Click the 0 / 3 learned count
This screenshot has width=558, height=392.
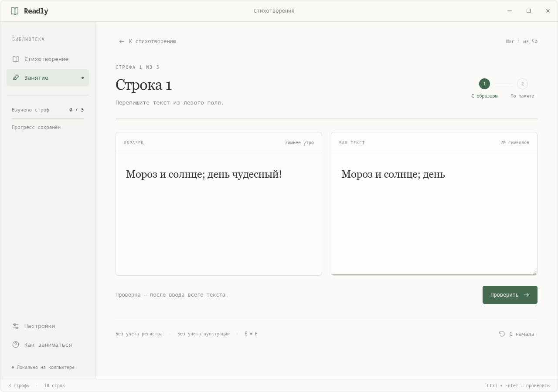[x=76, y=110]
